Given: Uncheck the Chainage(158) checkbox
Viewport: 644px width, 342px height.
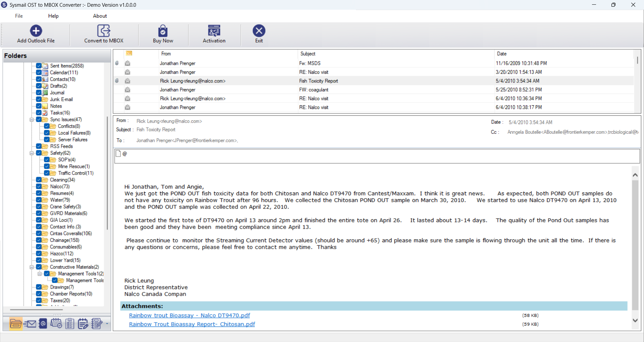Looking at the screenshot, I should pos(39,240).
